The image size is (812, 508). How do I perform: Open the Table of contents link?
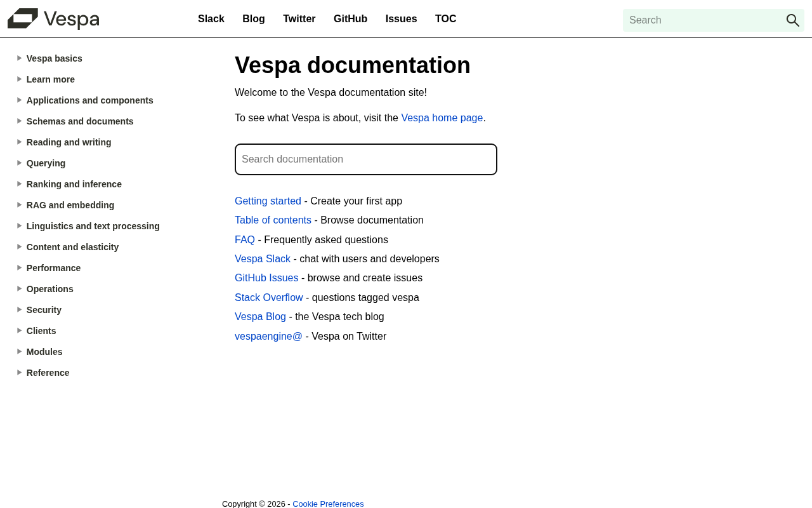273,220
